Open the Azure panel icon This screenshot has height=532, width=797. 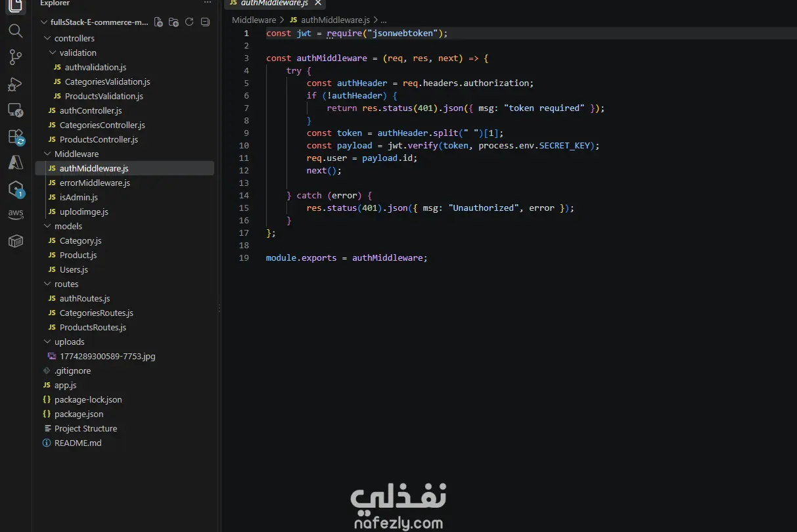16,162
